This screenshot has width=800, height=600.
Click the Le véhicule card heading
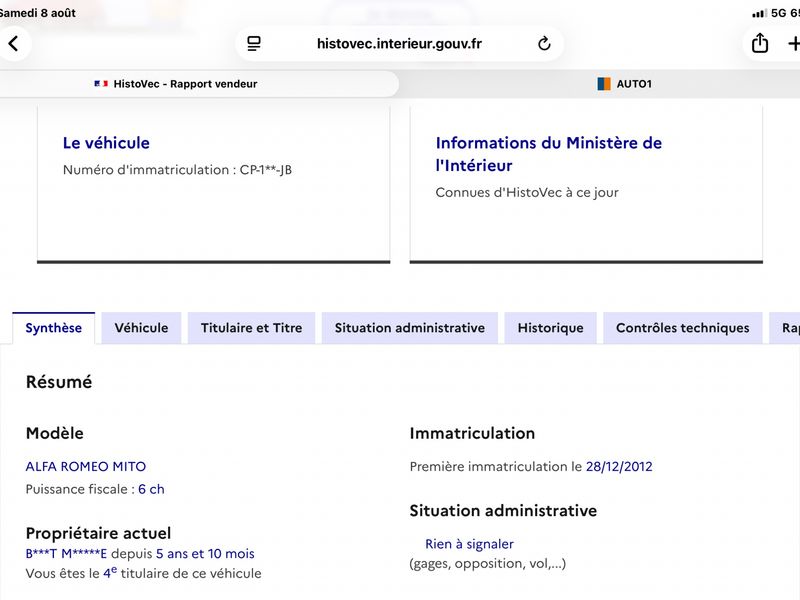tap(106, 143)
